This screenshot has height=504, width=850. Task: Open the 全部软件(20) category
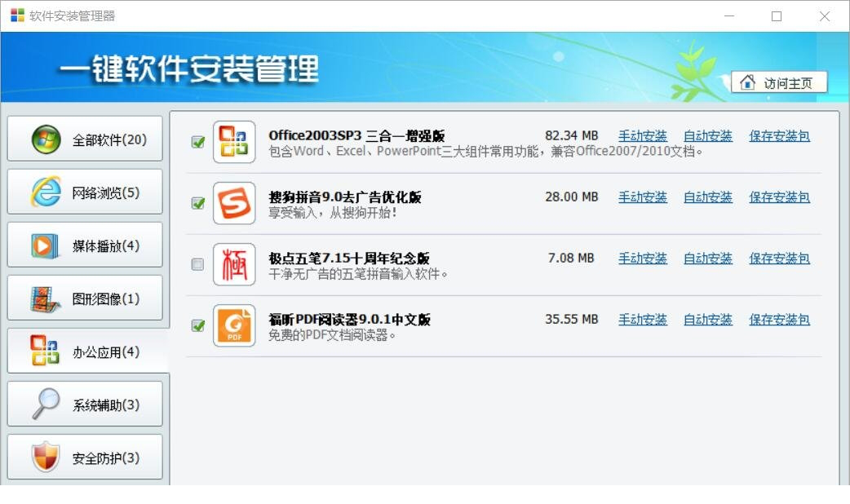85,139
